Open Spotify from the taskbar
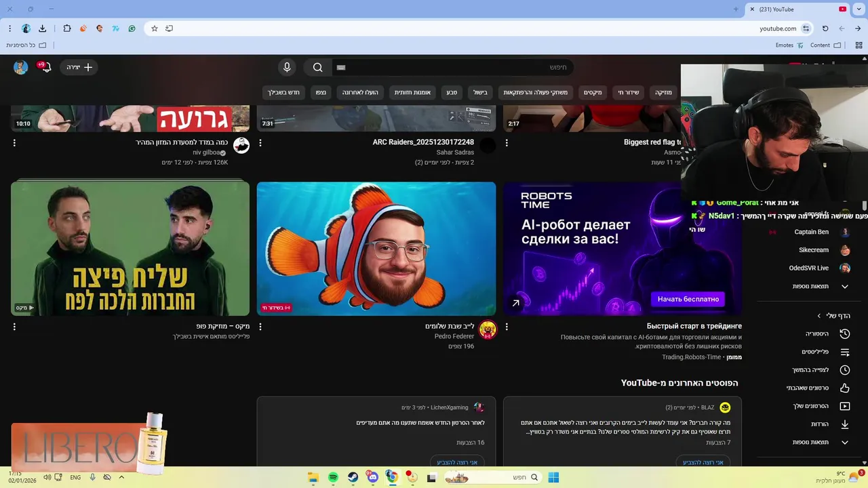The width and height of the screenshot is (868, 488). tap(333, 477)
